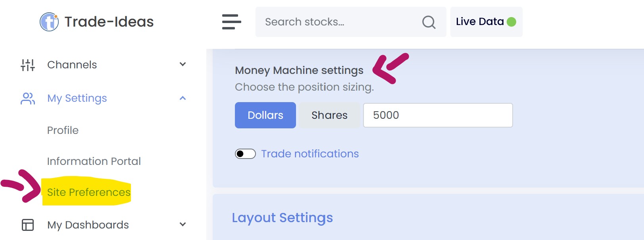644x240 pixels.
Task: Select Shares position sizing option
Action: pyautogui.click(x=329, y=115)
